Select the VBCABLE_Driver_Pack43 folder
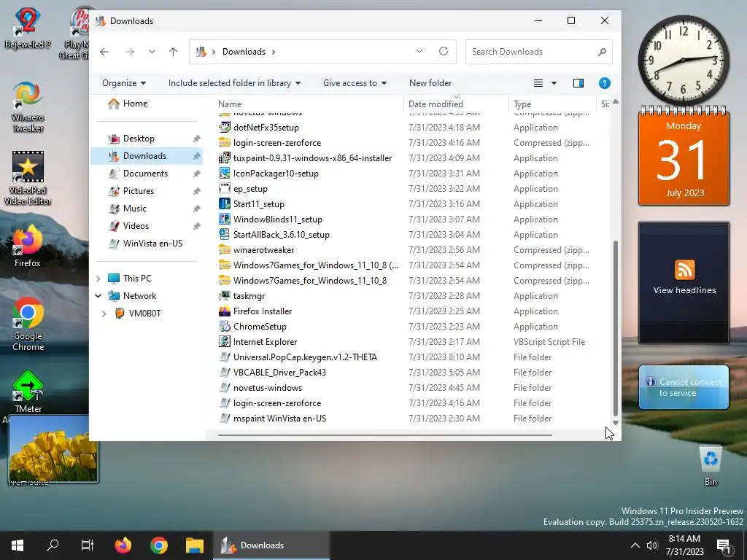Image resolution: width=747 pixels, height=560 pixels. 279,373
